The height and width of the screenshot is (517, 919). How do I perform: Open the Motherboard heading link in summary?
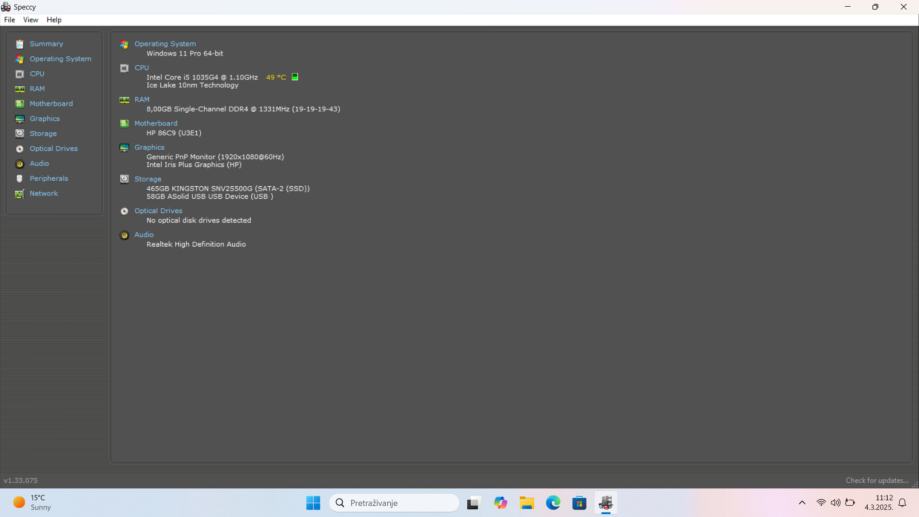(155, 124)
